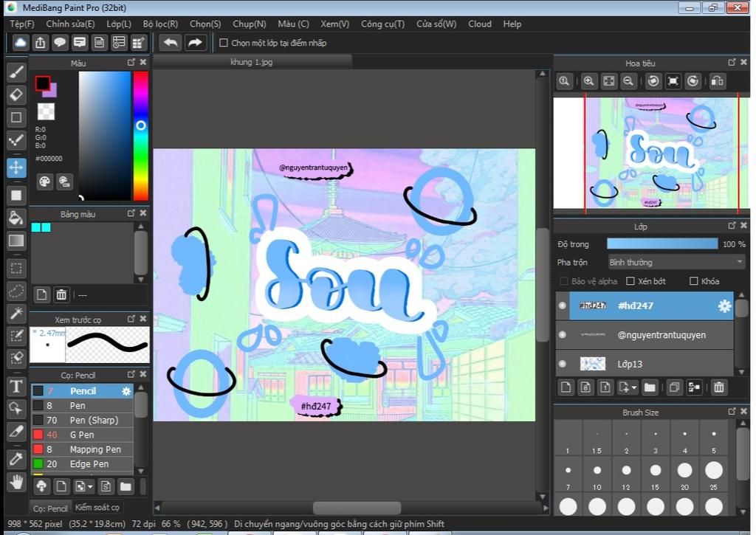756x535 pixels.
Task: Select the Move tool
Action: [16, 168]
